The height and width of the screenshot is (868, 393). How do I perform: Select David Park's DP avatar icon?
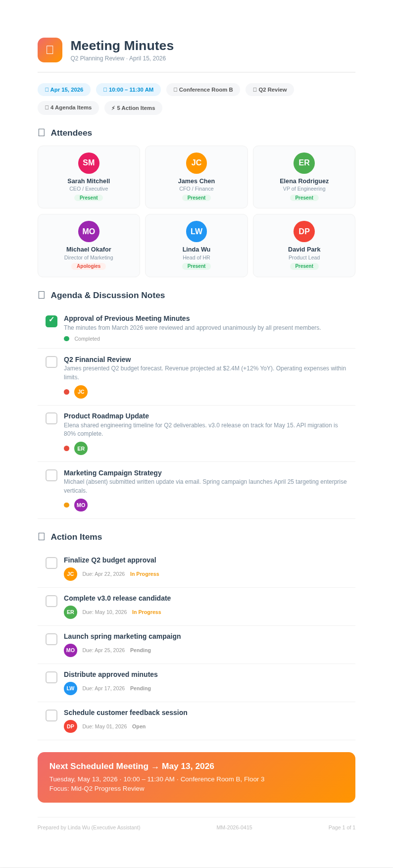coord(303,231)
